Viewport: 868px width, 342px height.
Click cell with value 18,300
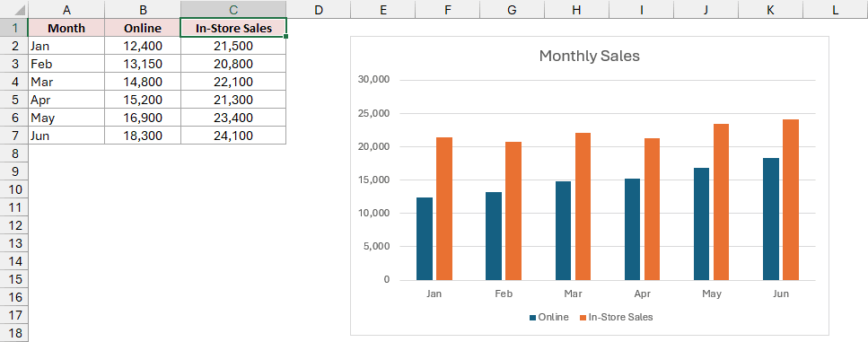coord(143,136)
